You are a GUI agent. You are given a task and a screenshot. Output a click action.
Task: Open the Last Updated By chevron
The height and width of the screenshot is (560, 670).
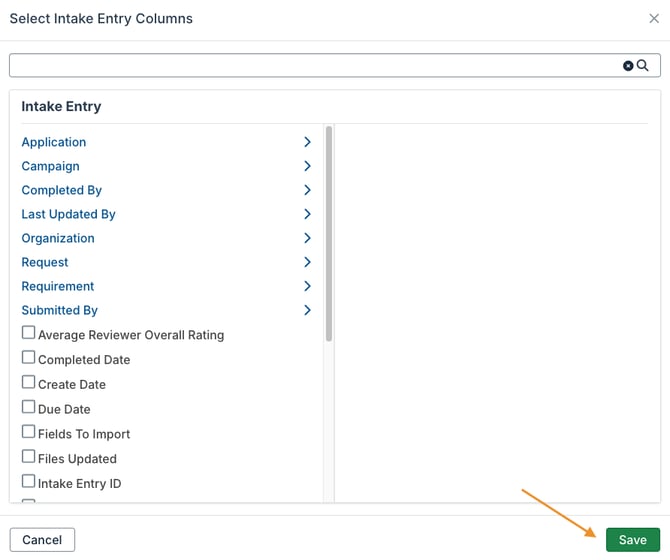pyautogui.click(x=307, y=214)
